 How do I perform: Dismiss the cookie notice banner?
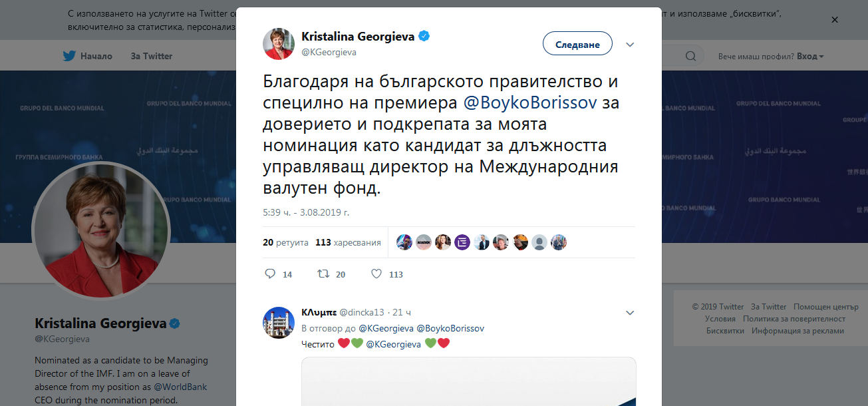(835, 20)
